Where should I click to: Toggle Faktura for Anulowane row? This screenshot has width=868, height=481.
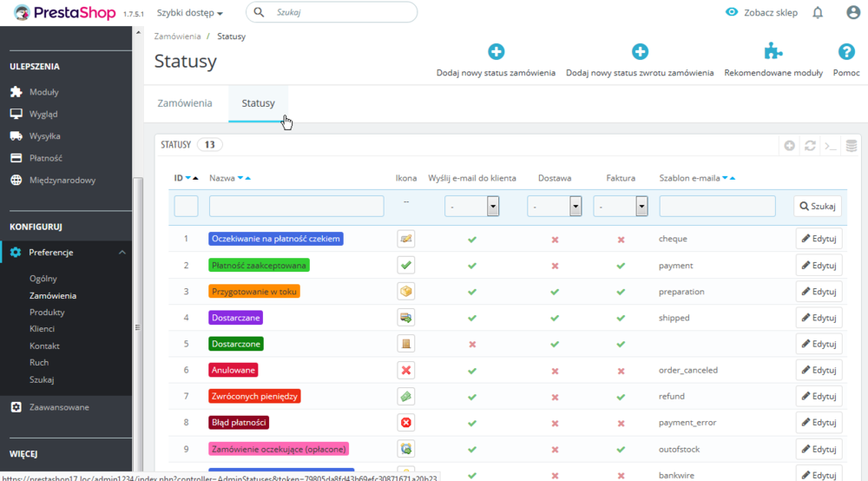pos(621,371)
